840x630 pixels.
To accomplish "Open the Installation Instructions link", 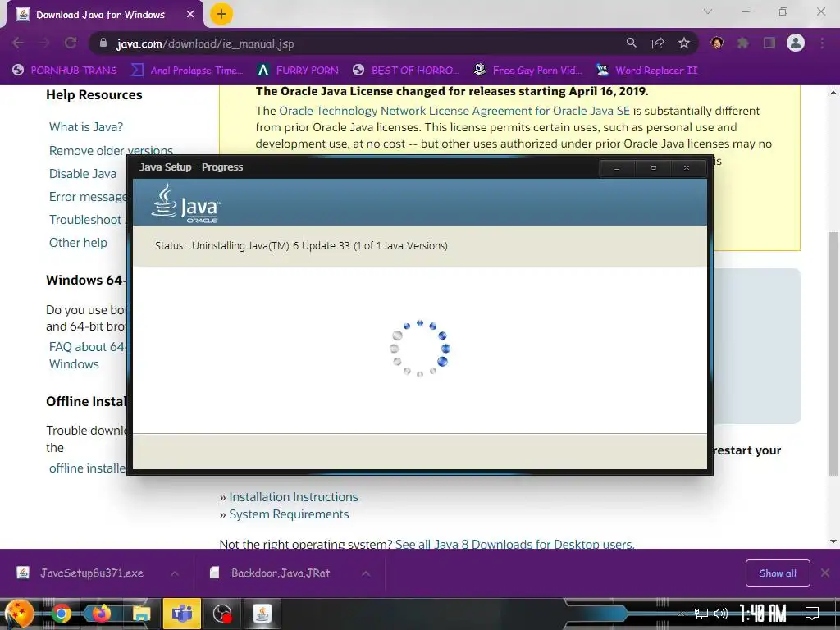I will (x=294, y=497).
